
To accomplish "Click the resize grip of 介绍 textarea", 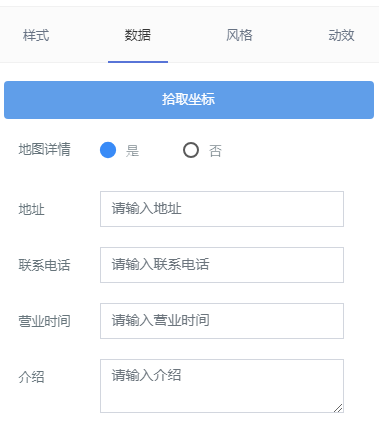I will coord(338,408).
